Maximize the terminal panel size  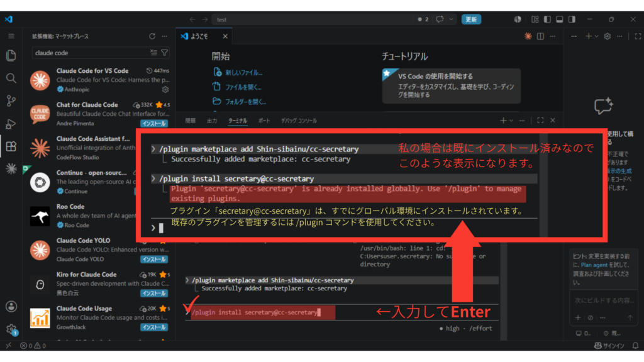[x=540, y=120]
